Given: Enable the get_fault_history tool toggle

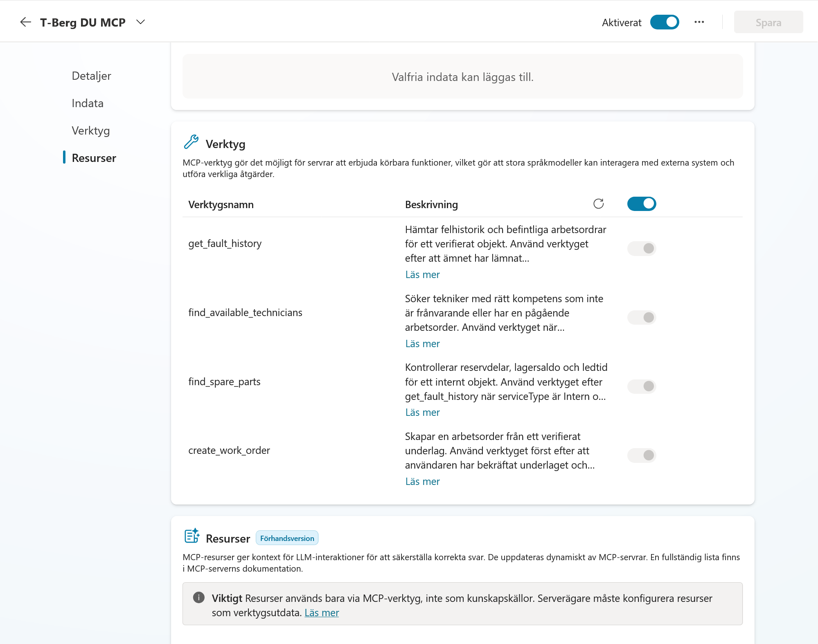Looking at the screenshot, I should pos(641,248).
